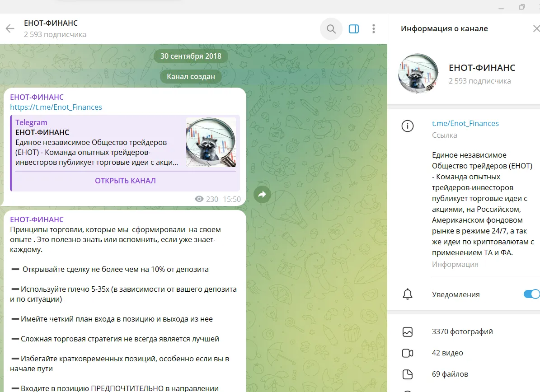540x392 pixels.
Task: Click the line Входите в позицию ПРЕДПОЧТИТЕЛЬНО
Action: point(115,388)
